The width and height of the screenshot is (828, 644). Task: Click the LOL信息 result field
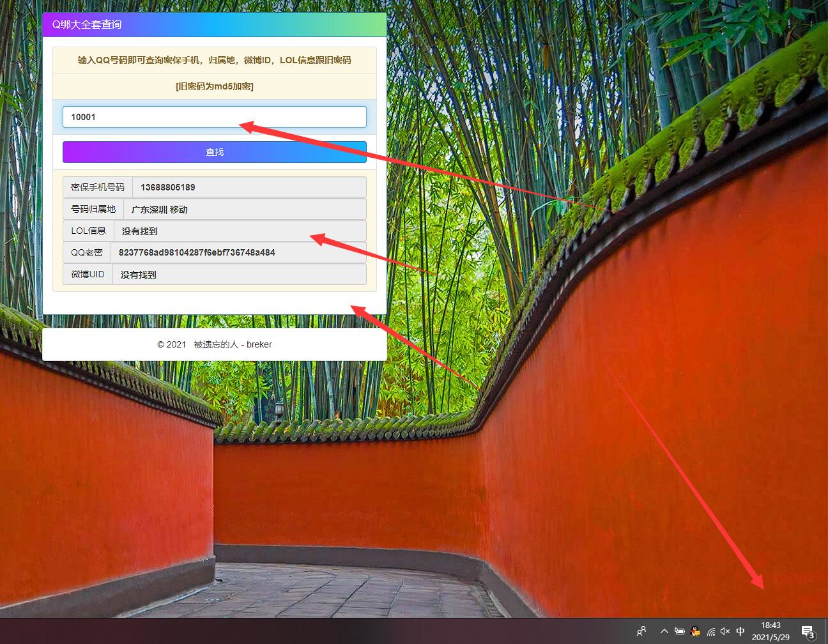click(x=240, y=231)
